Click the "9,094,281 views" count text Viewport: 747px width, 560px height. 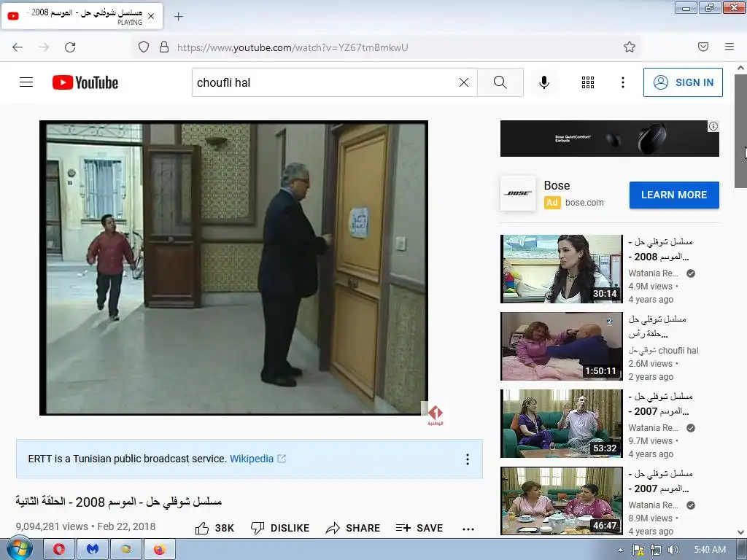pyautogui.click(x=52, y=526)
